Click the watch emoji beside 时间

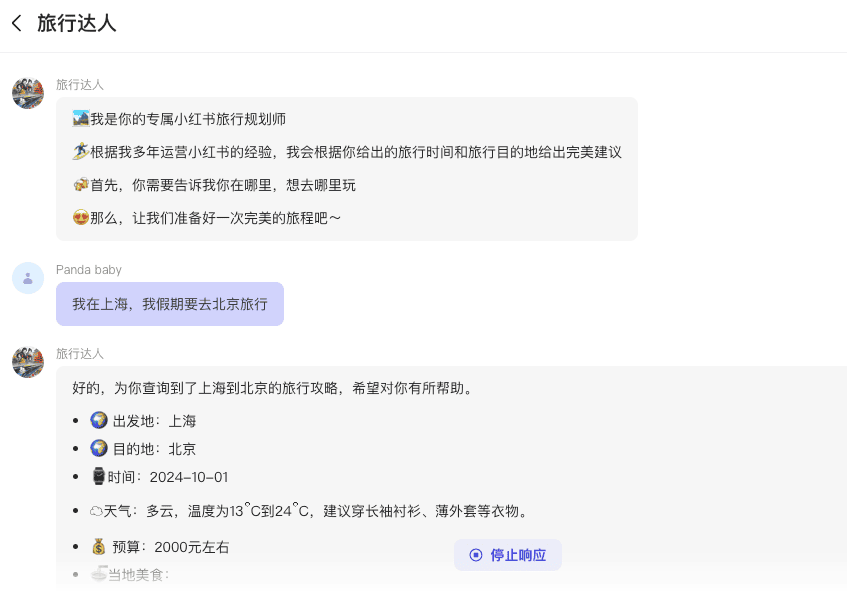click(x=98, y=477)
